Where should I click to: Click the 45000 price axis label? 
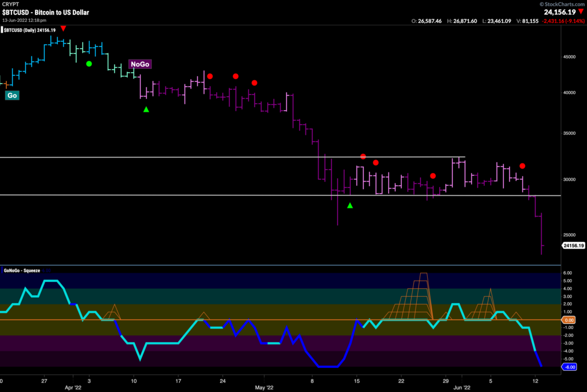click(x=569, y=57)
